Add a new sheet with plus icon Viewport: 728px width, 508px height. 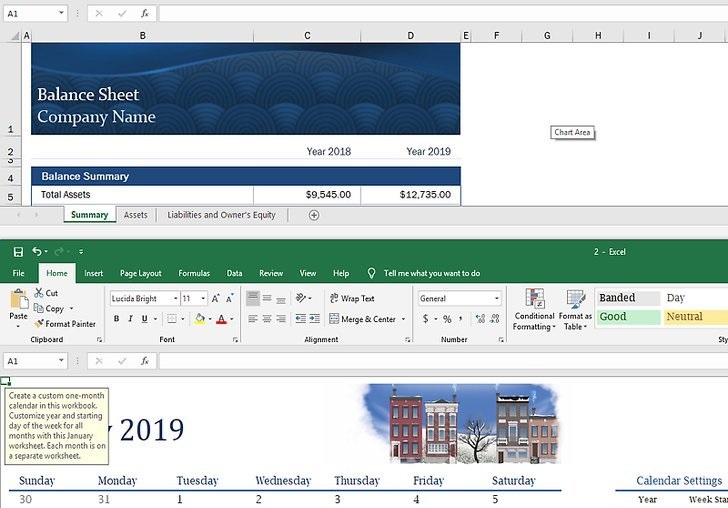[x=314, y=215]
